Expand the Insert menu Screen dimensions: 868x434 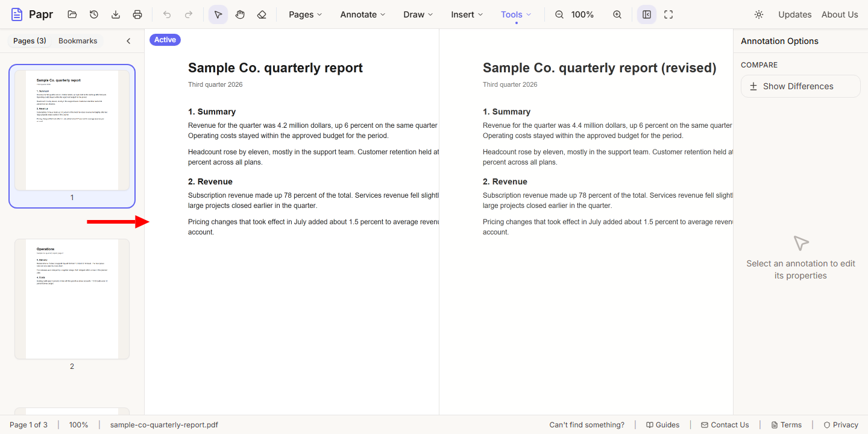(x=467, y=14)
